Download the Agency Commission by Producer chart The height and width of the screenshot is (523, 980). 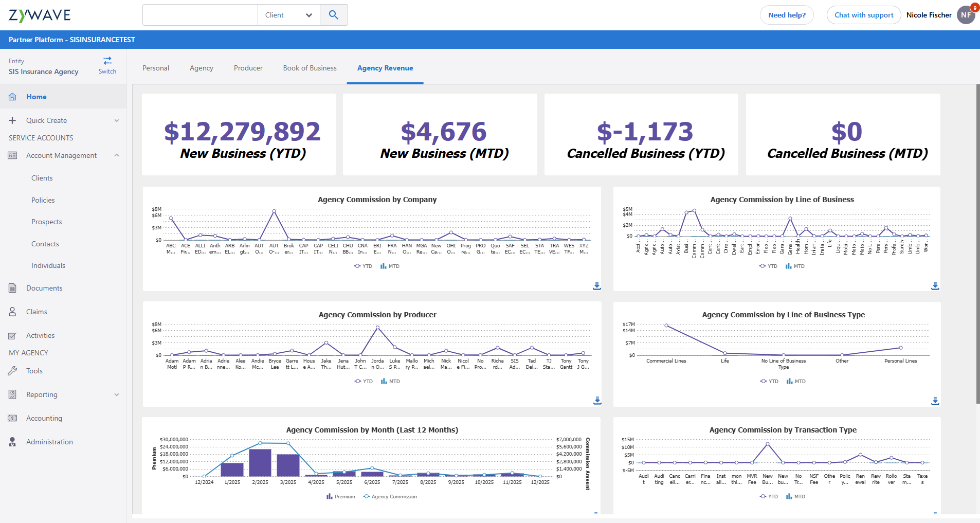(x=596, y=401)
